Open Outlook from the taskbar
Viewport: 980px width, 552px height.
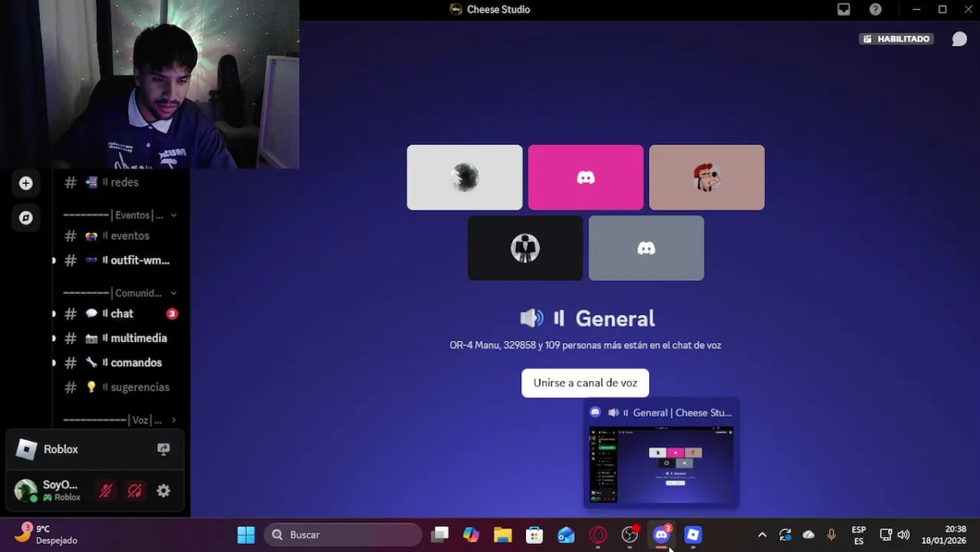point(566,535)
